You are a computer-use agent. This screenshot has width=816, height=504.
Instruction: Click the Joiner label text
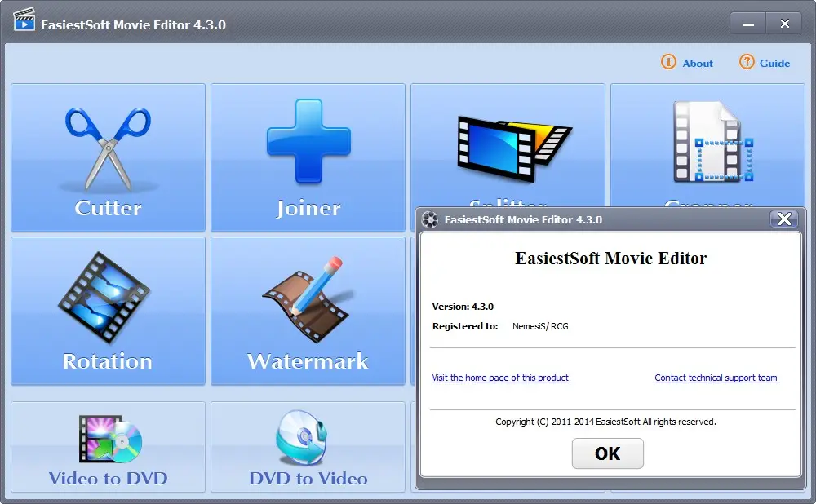pos(308,209)
